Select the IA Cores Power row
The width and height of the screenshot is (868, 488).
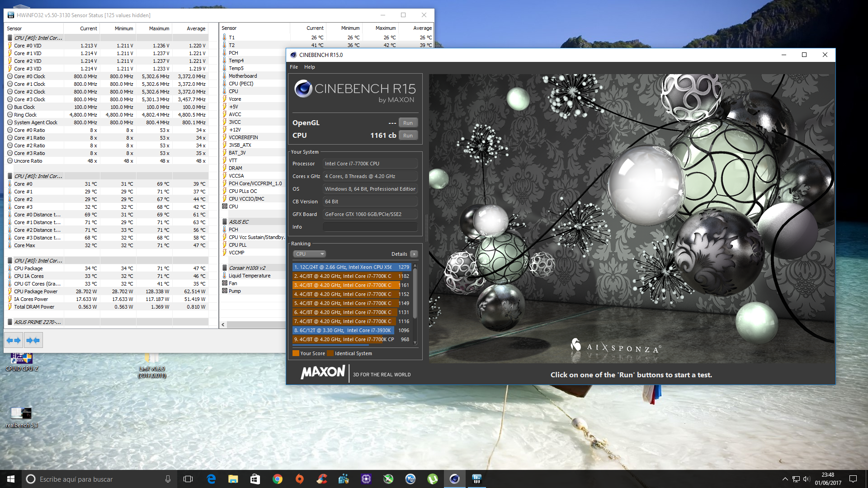point(107,299)
